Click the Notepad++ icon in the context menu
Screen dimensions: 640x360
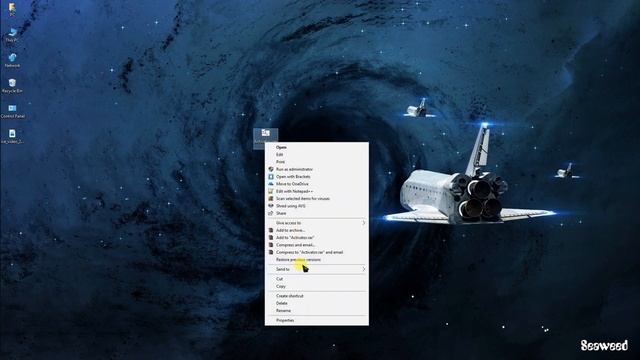click(271, 191)
